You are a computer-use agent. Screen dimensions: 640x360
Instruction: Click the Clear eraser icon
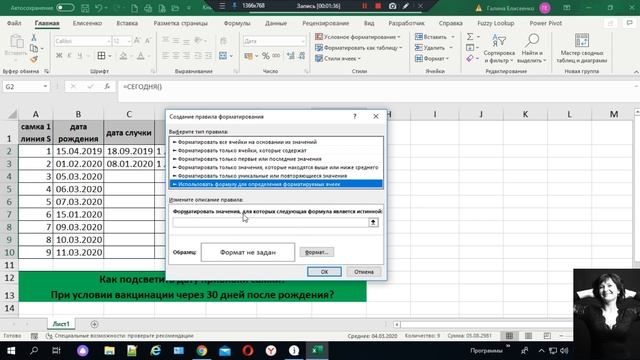pos(470,59)
